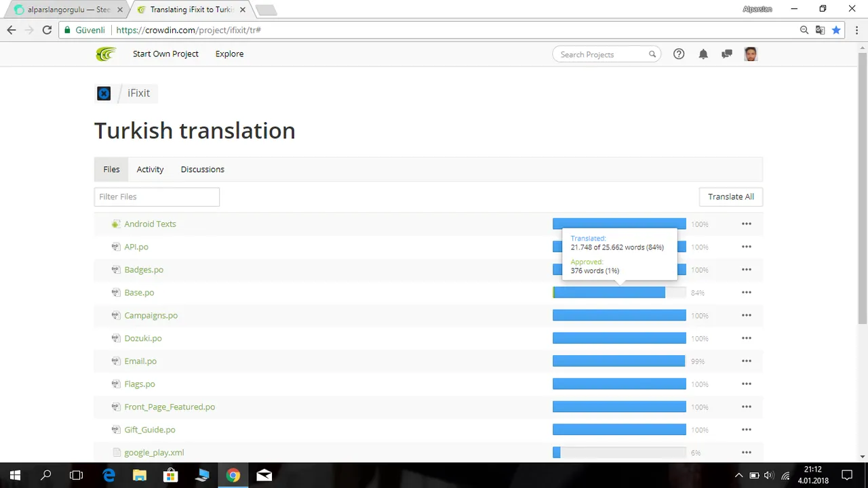Click Start Own Project menu item

coord(165,54)
